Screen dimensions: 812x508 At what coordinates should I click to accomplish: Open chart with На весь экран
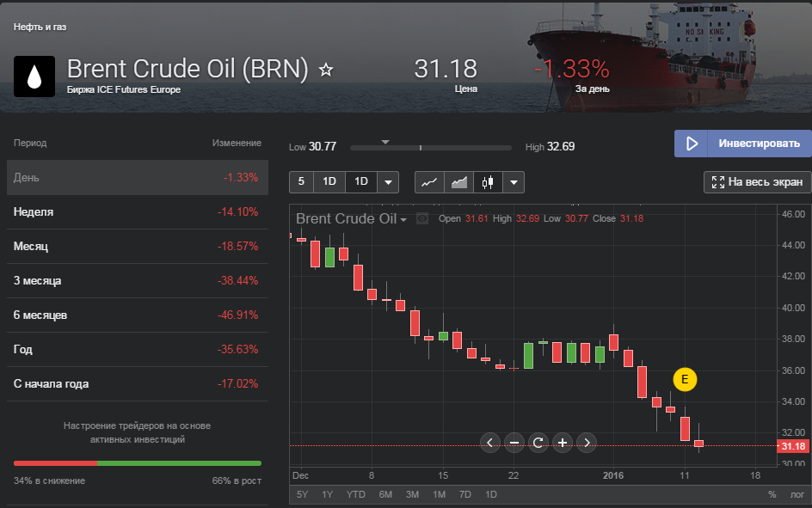[x=758, y=182]
